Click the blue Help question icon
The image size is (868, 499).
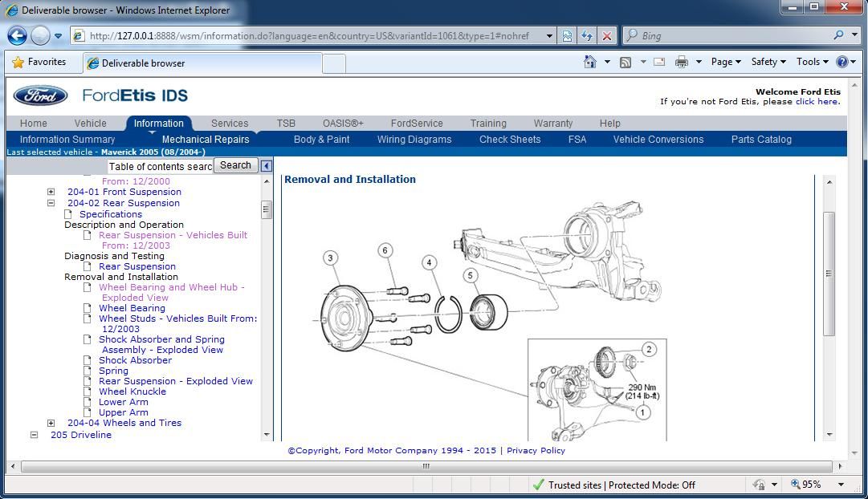(842, 62)
